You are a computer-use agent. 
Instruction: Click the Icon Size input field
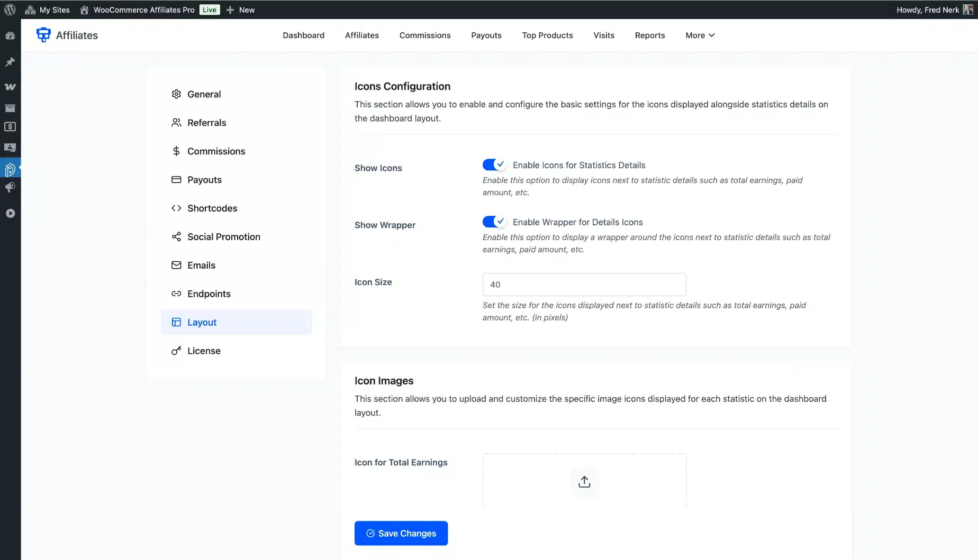pyautogui.click(x=584, y=284)
